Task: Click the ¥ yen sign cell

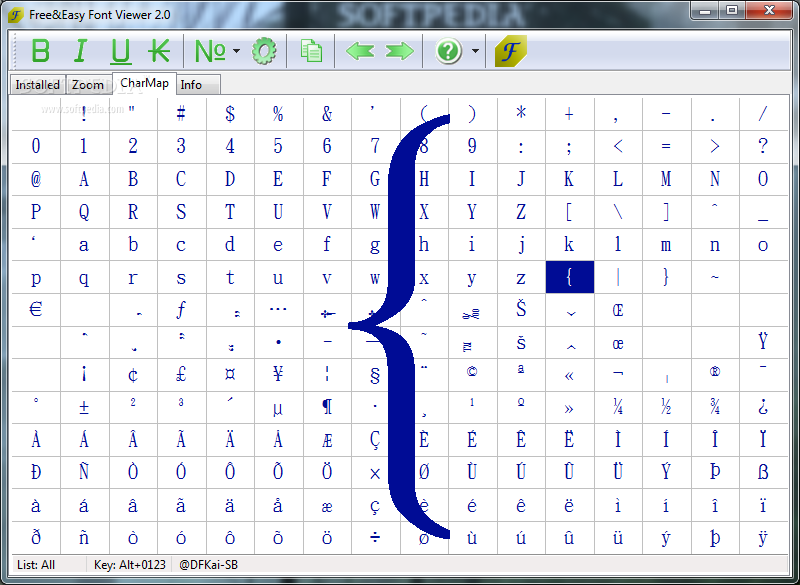Action: coord(278,375)
